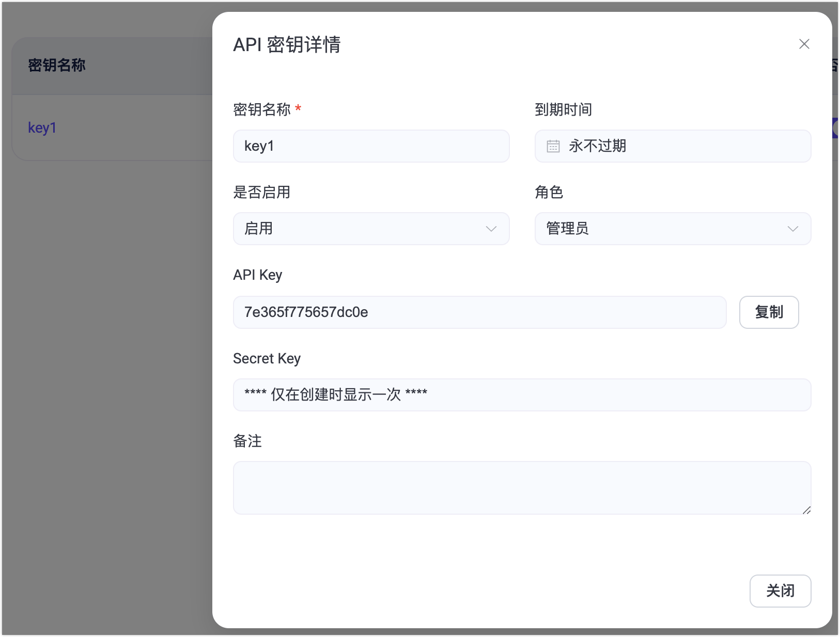Screen dimensions: 840x637
Task: Click the 备注 field label
Action: (x=247, y=441)
